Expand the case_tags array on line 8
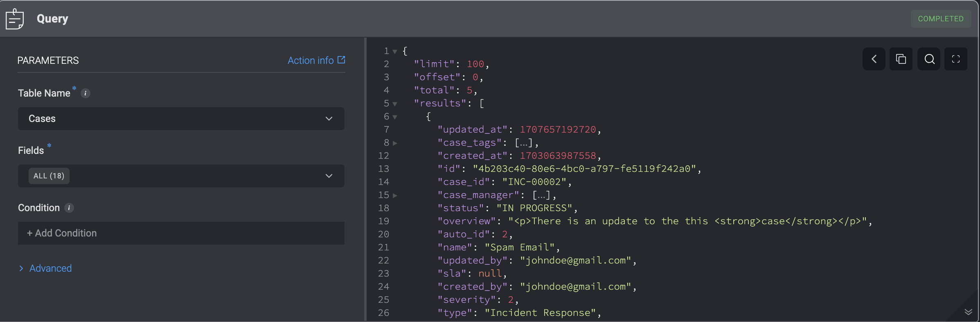 pos(395,143)
